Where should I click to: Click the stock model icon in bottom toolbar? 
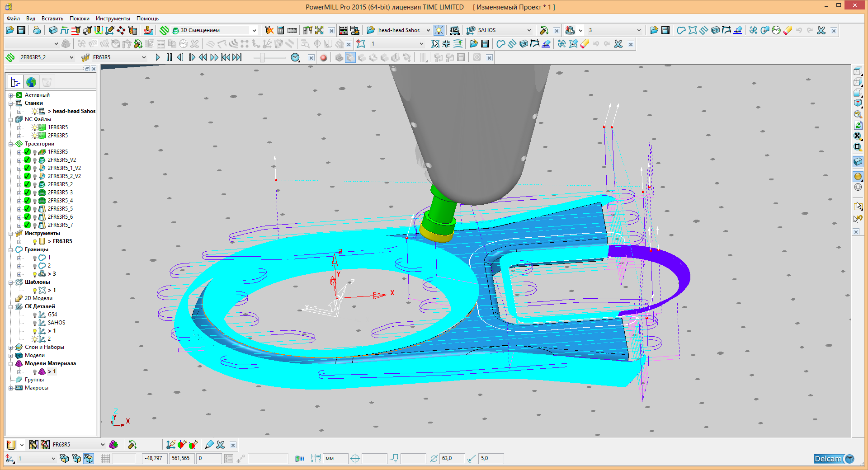113,445
